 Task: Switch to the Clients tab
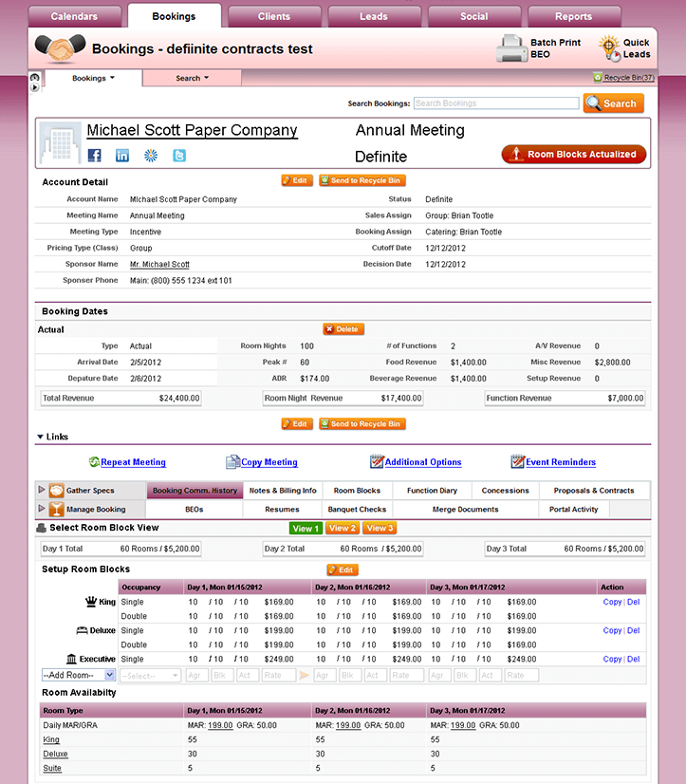(x=274, y=16)
